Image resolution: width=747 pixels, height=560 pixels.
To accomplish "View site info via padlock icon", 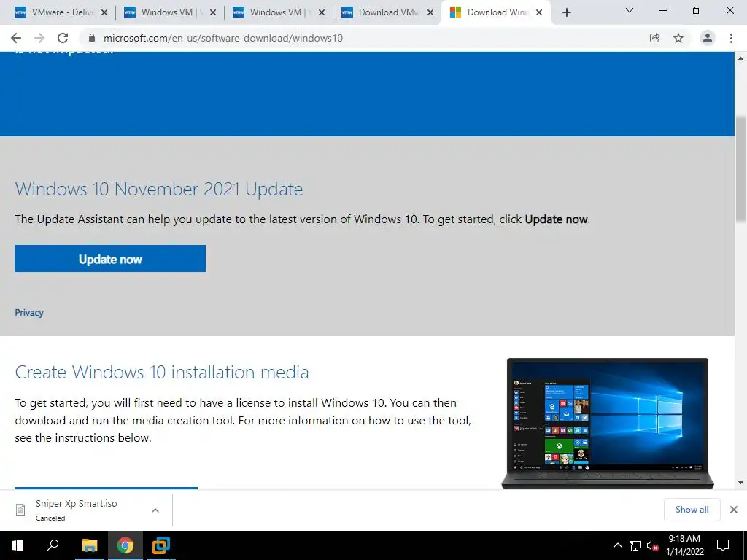I will coord(92,38).
